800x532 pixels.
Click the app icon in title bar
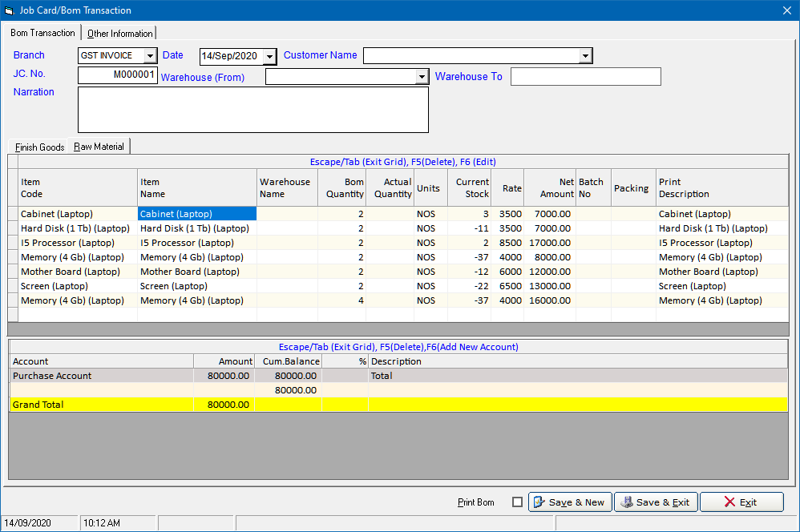pyautogui.click(x=9, y=10)
